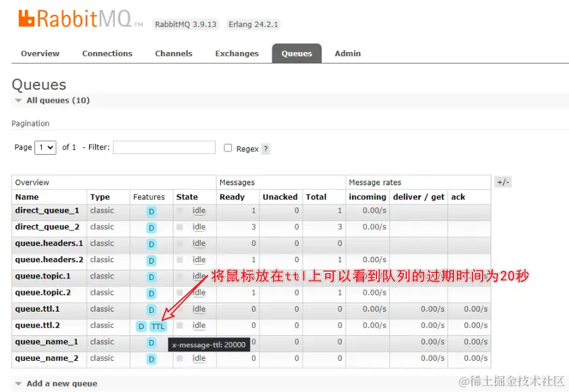This screenshot has width=569, height=392.
Task: Click the RabbitMQ 3.9.13 version label
Action: tap(185, 24)
